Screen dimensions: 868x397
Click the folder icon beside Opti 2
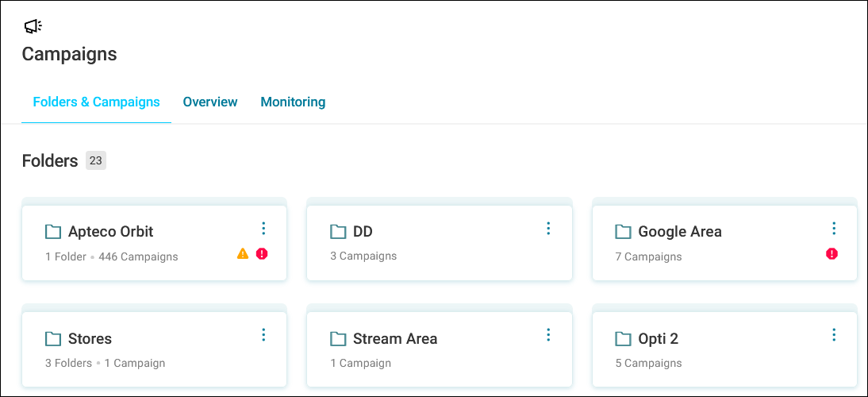coord(623,338)
